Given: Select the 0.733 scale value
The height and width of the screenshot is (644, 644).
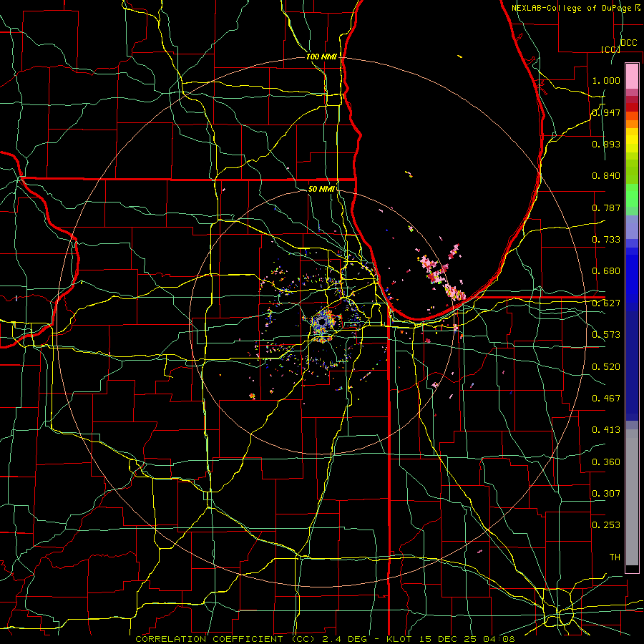Looking at the screenshot, I should point(606,240).
